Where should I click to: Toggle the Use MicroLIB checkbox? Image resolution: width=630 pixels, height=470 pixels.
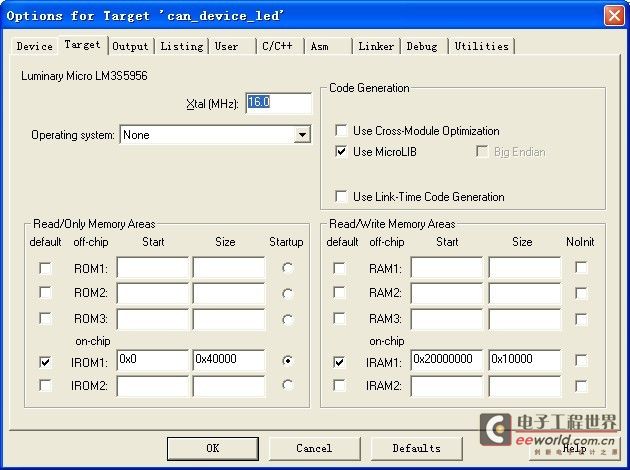[x=341, y=151]
